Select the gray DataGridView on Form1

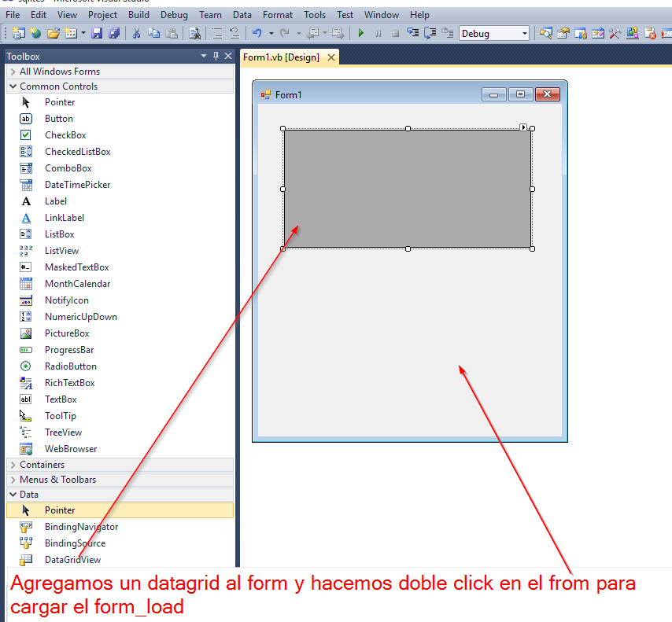407,189
